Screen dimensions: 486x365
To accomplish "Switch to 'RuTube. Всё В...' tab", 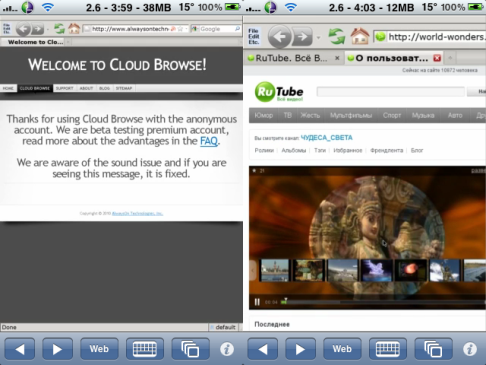I will (x=291, y=58).
